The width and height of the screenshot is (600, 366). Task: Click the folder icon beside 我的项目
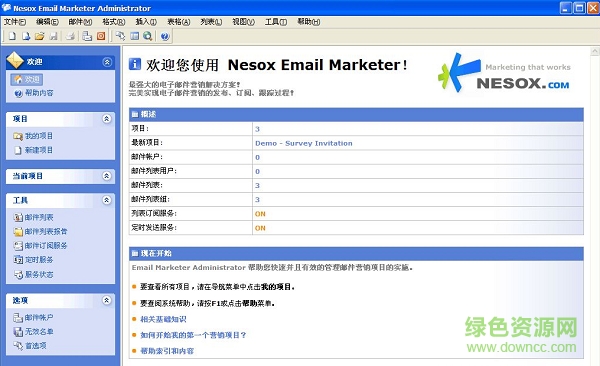point(18,136)
